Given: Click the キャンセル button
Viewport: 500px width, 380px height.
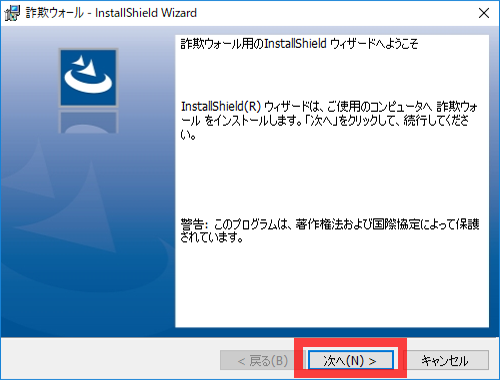Looking at the screenshot, I should pos(446,360).
